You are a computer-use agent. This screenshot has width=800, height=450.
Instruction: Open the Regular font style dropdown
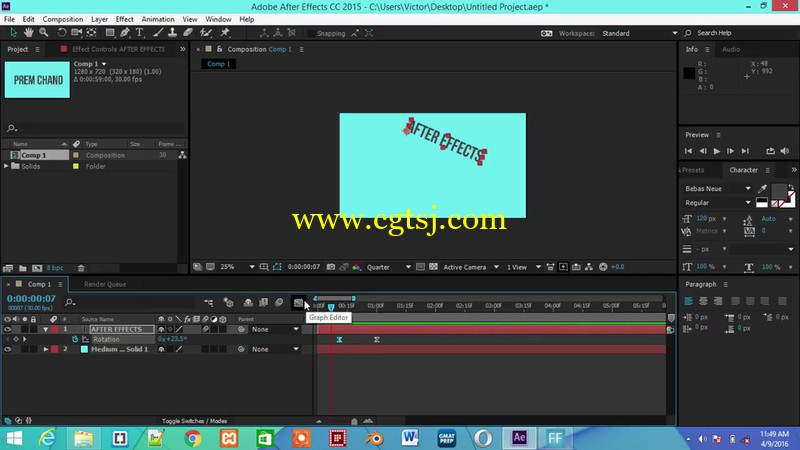[718, 203]
